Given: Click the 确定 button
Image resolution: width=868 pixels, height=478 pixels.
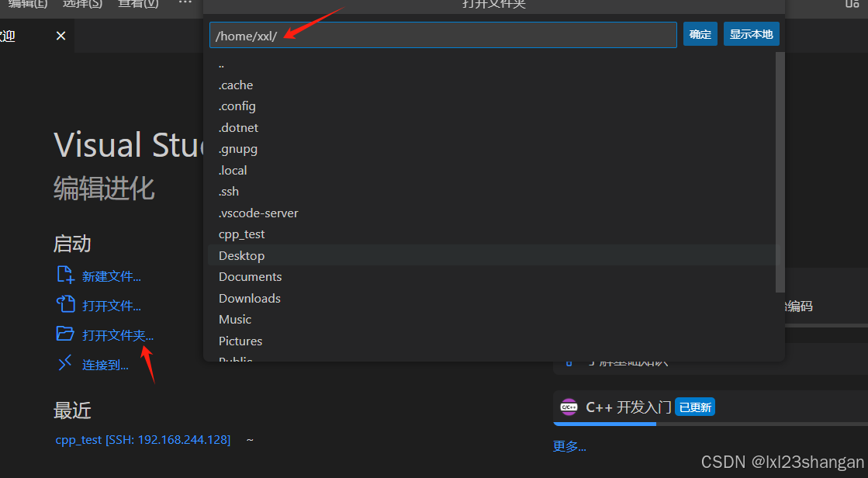Looking at the screenshot, I should pyautogui.click(x=700, y=34).
